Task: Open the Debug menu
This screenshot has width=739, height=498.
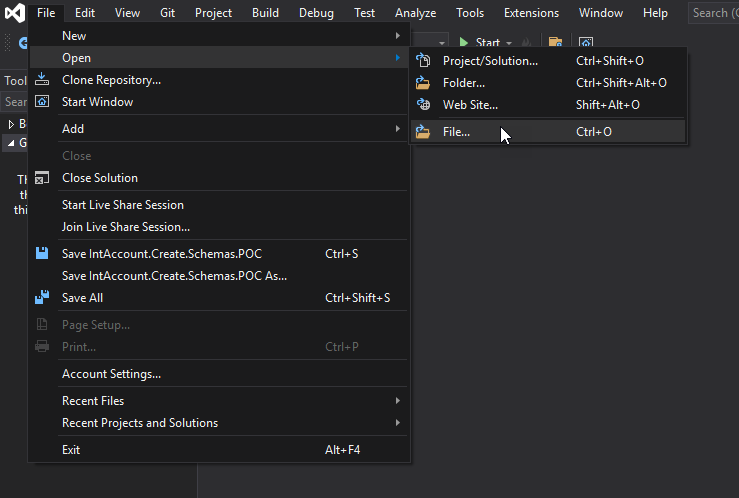Action: (316, 13)
